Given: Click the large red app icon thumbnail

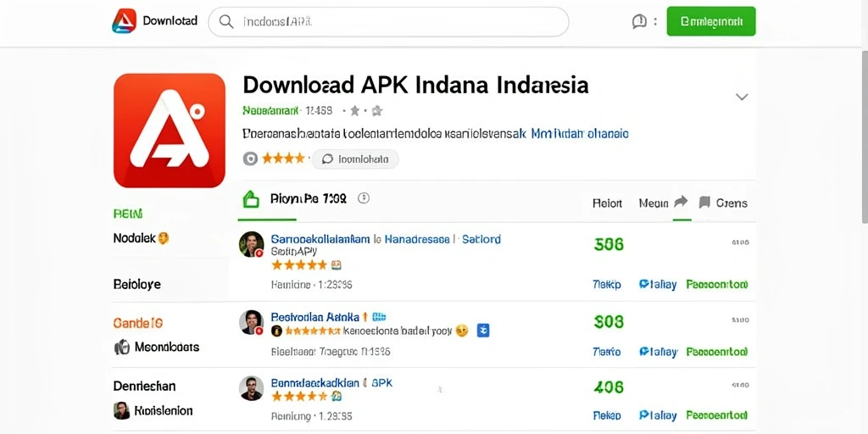Looking at the screenshot, I should tap(170, 131).
